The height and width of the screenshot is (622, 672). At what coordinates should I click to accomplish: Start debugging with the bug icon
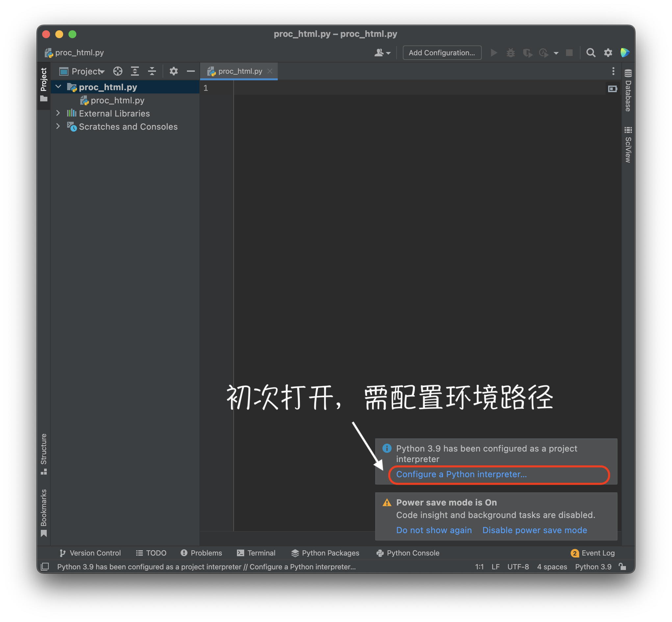coord(510,53)
